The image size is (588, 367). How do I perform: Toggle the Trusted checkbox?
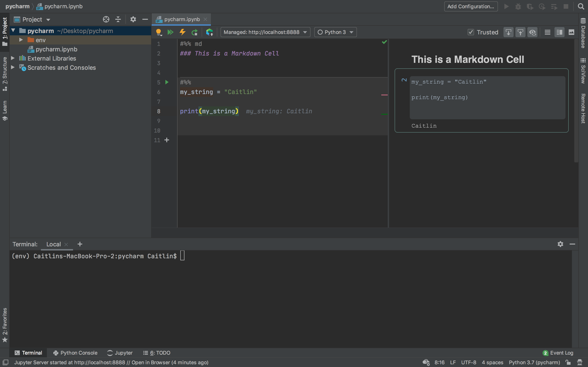tap(471, 32)
